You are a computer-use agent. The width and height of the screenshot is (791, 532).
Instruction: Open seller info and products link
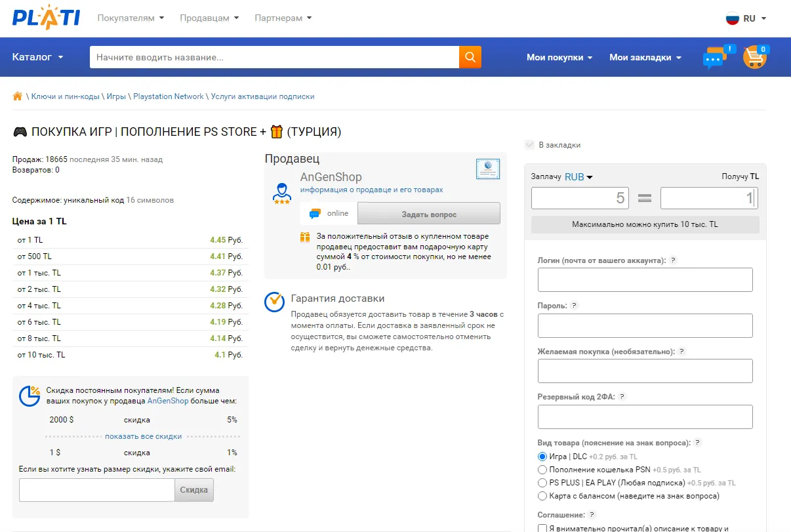click(x=371, y=190)
